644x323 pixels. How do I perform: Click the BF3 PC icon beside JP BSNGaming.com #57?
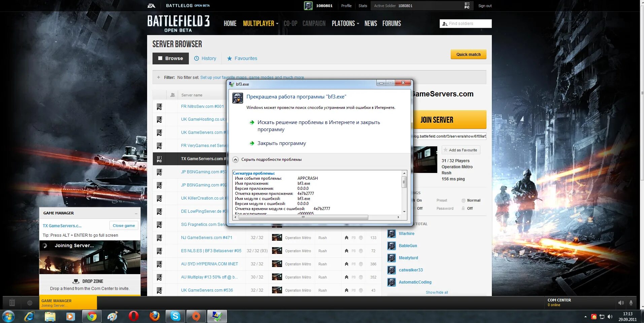click(159, 172)
